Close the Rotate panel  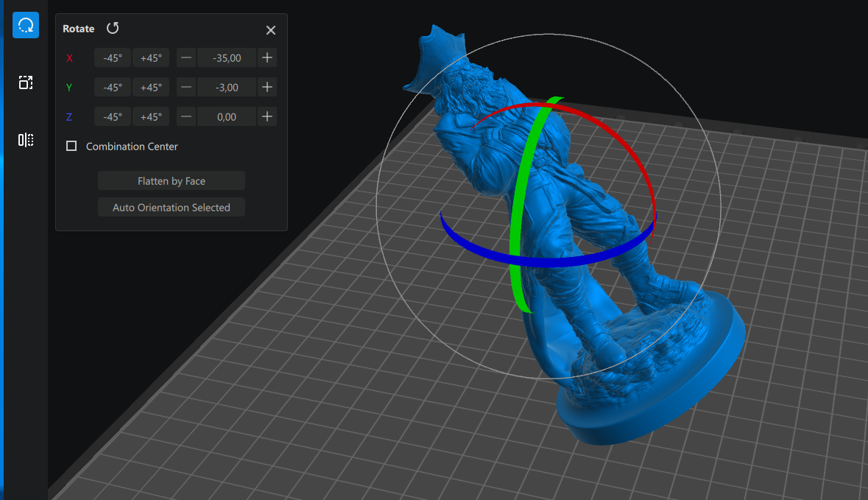(271, 30)
